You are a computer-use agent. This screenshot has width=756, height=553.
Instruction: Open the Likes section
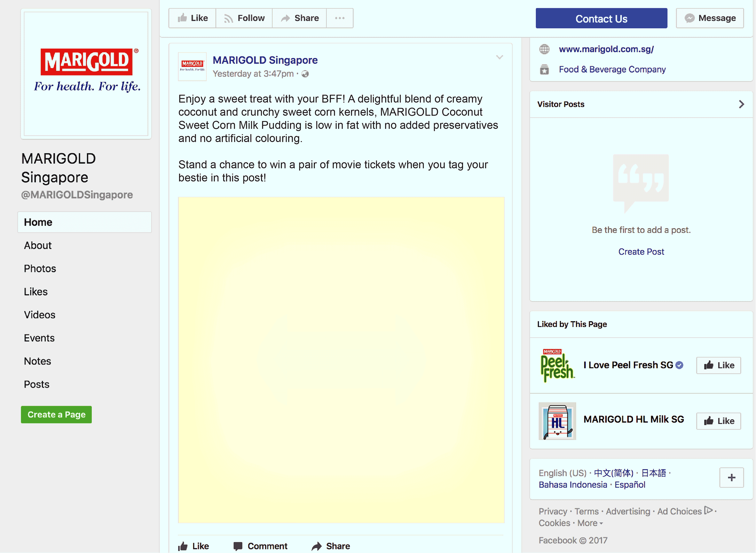coord(36,292)
